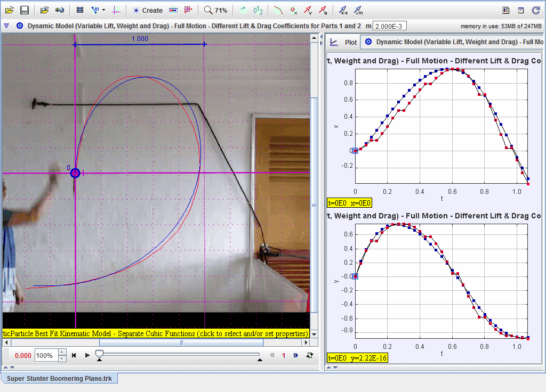Toggle the show paths toolbar icon
This screenshot has height=392, width=546.
pos(278,10)
